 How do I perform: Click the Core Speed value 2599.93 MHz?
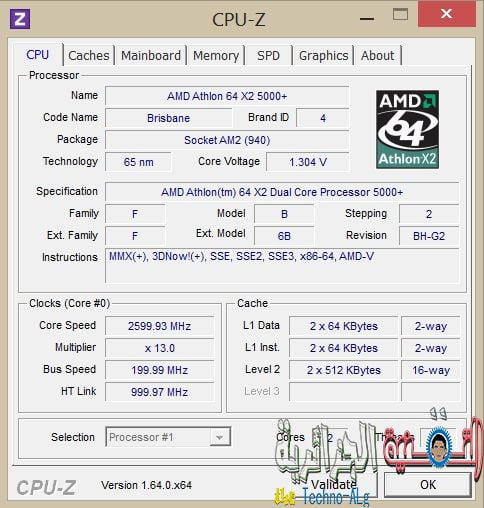click(159, 326)
